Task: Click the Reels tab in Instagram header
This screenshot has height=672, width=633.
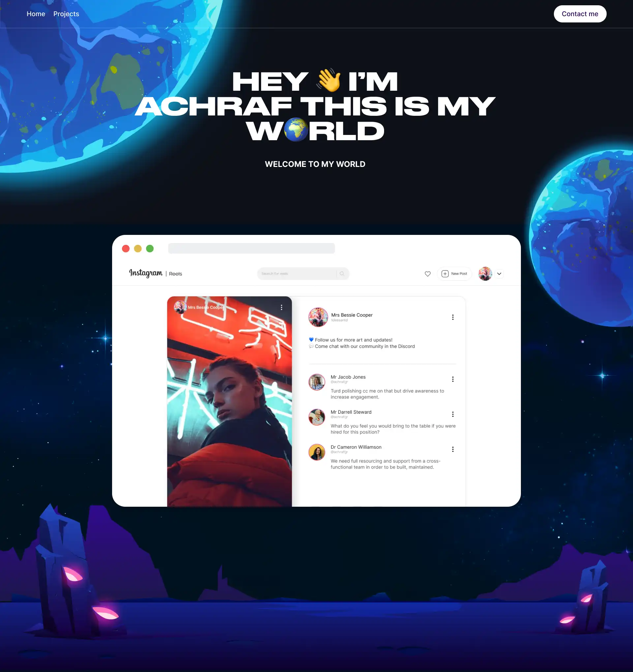Action: pos(175,273)
